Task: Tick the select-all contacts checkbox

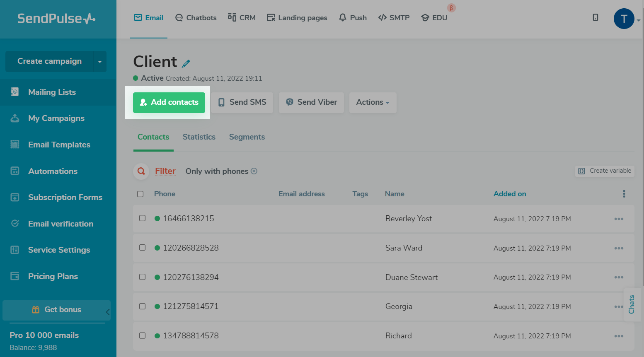Action: [140, 194]
